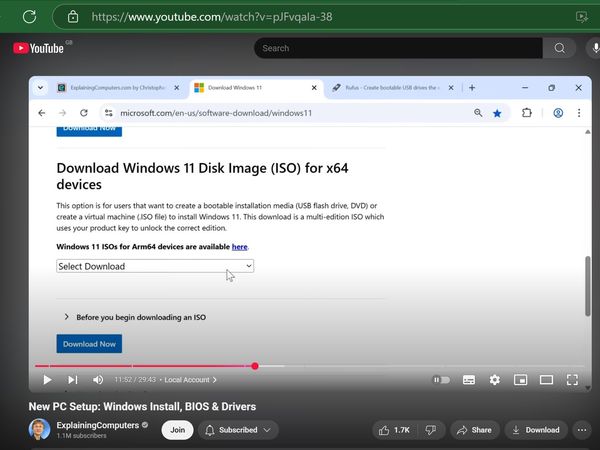The width and height of the screenshot is (600, 450).
Task: Click the red playhead on progress bar
Action: [x=255, y=366]
